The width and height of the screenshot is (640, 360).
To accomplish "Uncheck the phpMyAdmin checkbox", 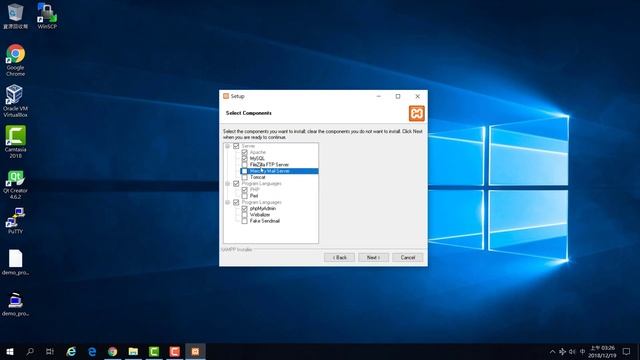I will click(x=244, y=209).
